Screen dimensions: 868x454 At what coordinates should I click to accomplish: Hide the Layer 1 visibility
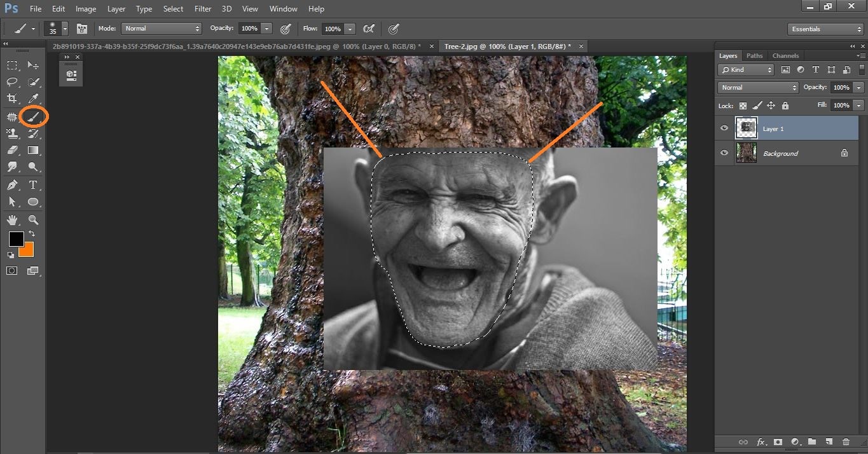pos(724,128)
